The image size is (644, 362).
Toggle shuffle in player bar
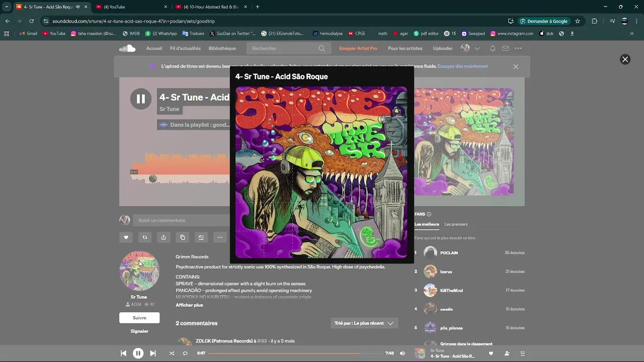172,353
